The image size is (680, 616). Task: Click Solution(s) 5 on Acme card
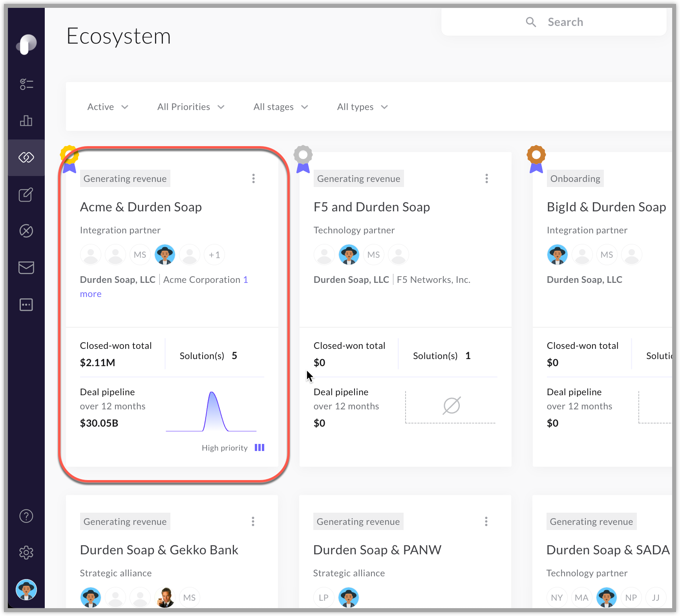coord(208,356)
